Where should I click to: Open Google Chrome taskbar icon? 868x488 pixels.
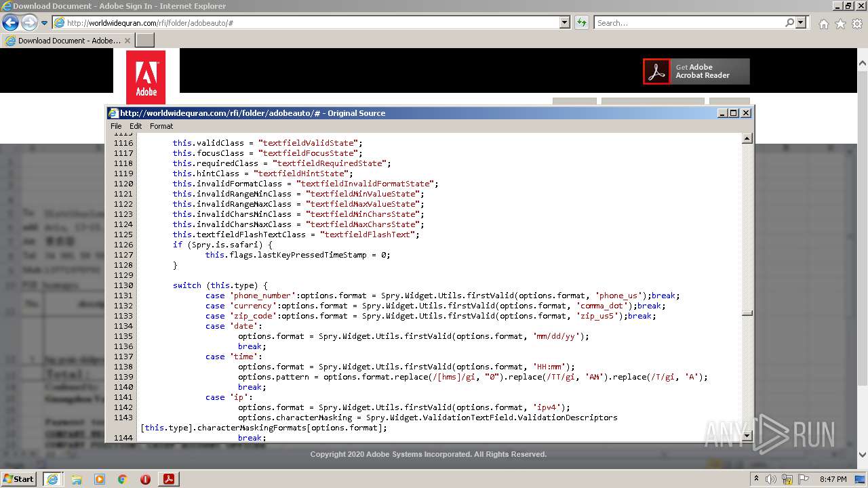pyautogui.click(x=123, y=479)
